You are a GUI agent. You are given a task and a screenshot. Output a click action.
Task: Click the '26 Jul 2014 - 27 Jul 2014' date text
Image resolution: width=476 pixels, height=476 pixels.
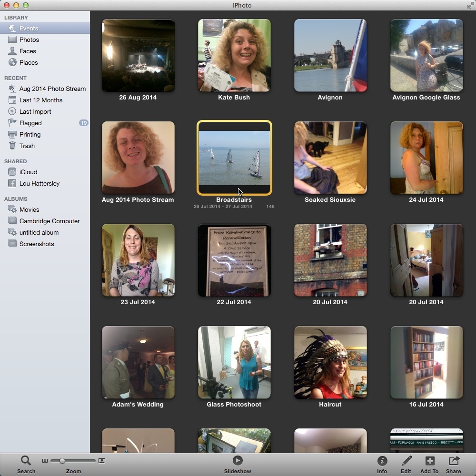click(x=223, y=207)
